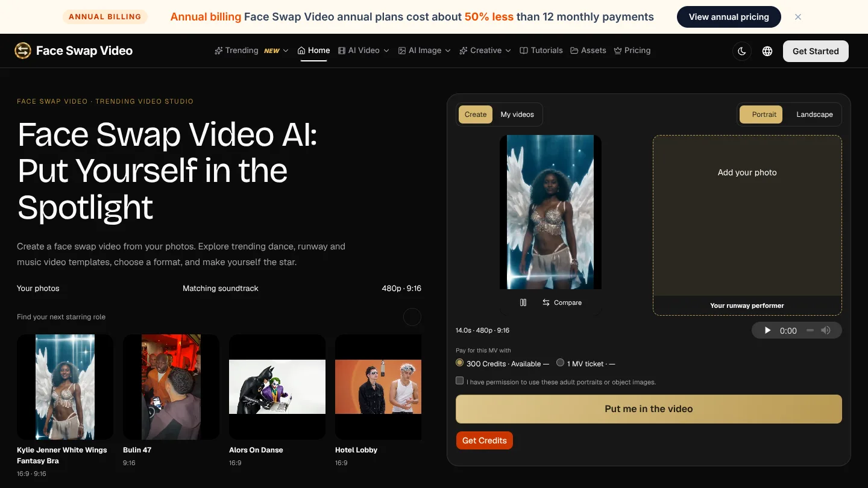868x488 pixels.
Task: Pause the preview video
Action: [523, 302]
